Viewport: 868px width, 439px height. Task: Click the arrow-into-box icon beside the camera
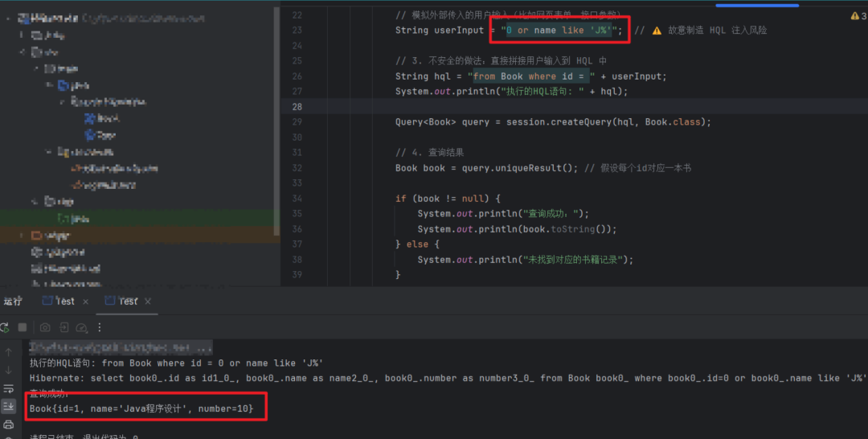coord(64,328)
